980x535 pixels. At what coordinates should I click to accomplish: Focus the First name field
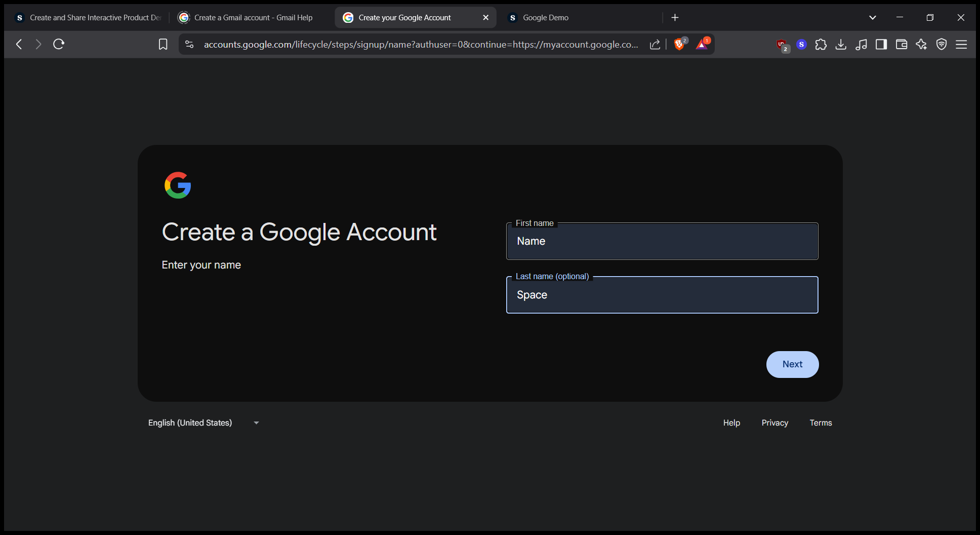662,241
